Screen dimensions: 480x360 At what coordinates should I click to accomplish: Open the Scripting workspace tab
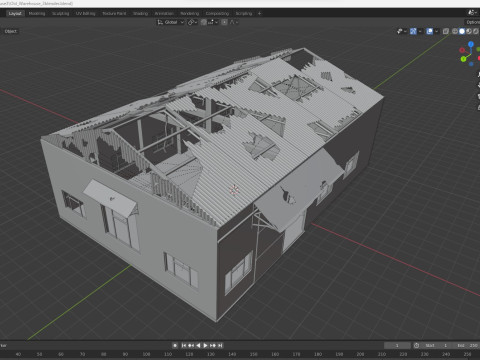[x=244, y=13]
